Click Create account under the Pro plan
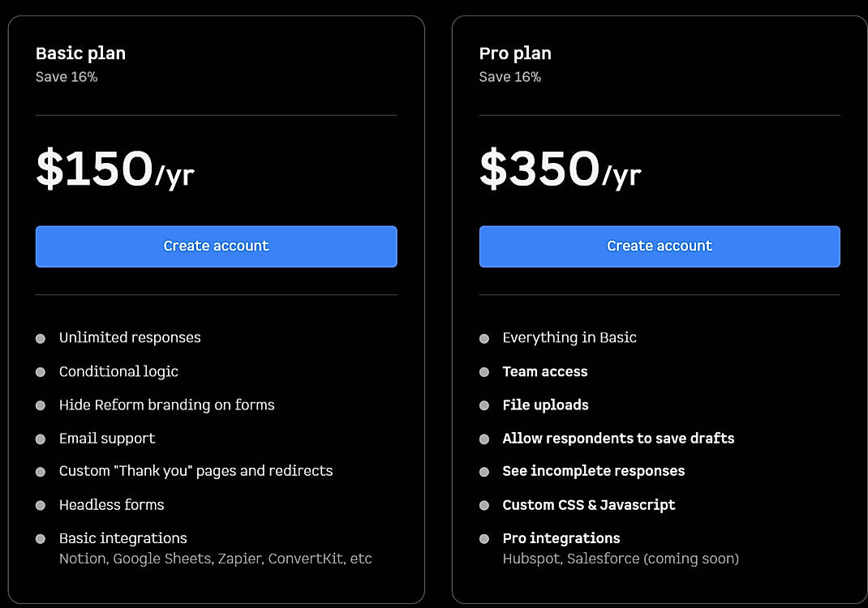This screenshot has height=608, width=868. pos(660,246)
